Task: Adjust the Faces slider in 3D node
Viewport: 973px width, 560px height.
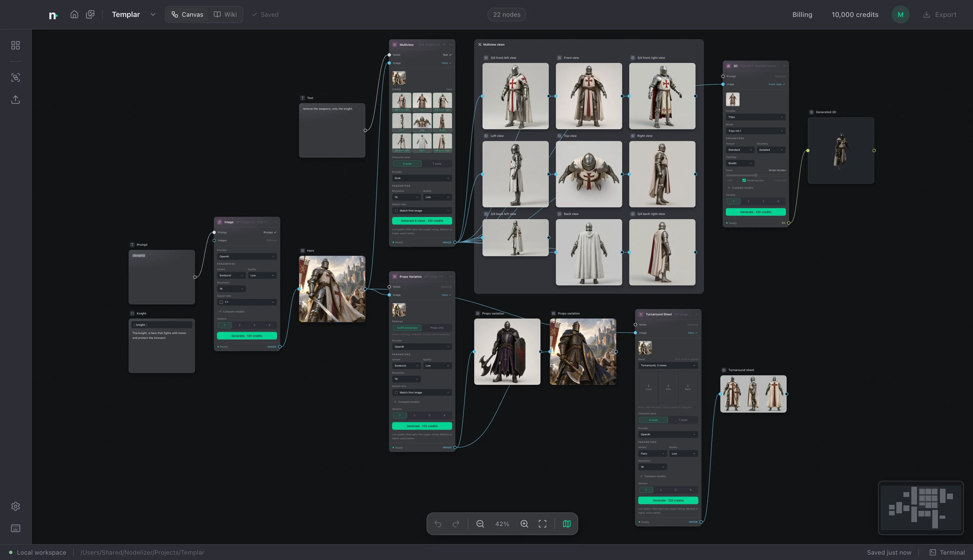Action: coord(755,175)
